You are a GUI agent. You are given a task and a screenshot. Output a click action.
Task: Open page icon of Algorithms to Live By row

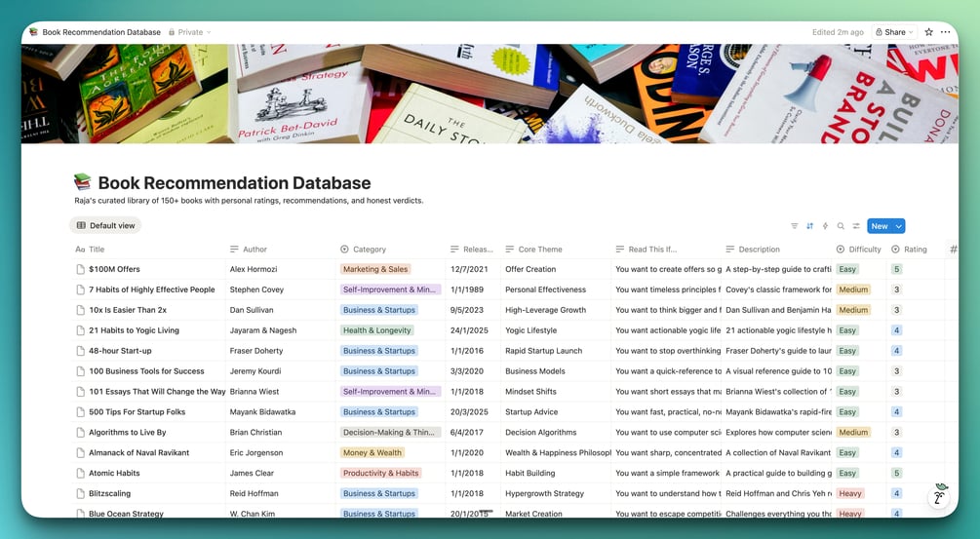coord(80,432)
